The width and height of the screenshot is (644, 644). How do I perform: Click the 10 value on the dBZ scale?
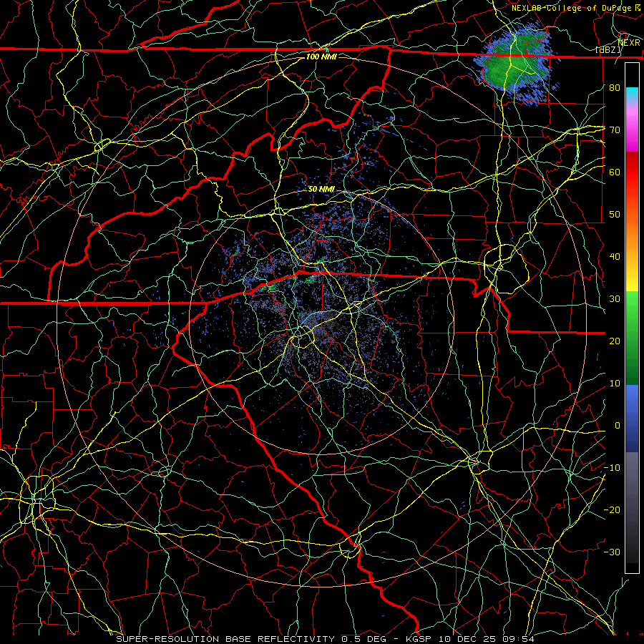pos(615,384)
